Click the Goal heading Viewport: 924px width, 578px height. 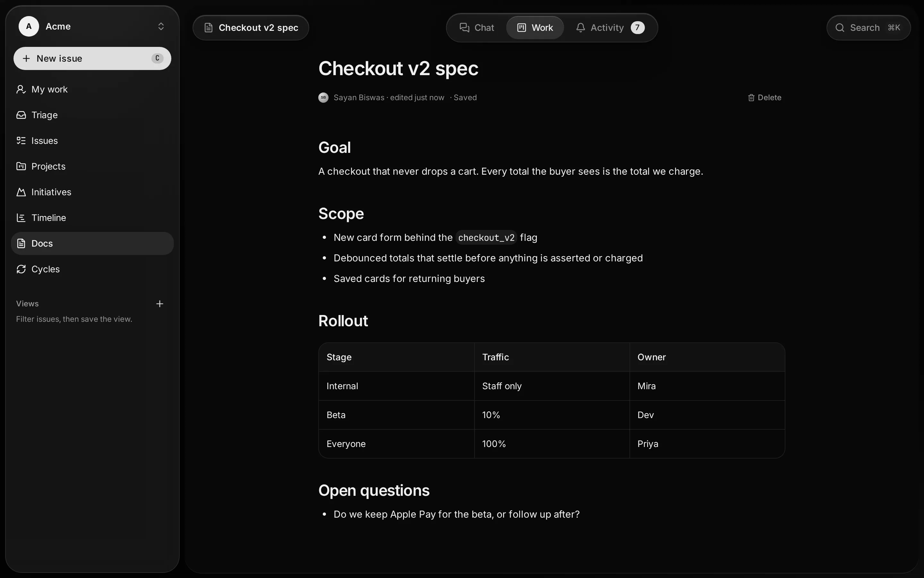point(335,148)
